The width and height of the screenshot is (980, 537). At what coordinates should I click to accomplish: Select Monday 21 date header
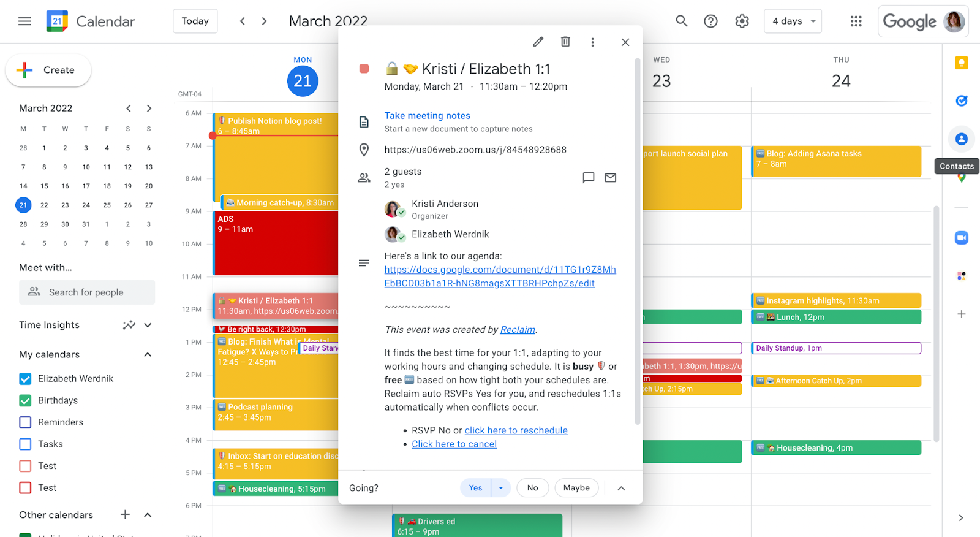(x=303, y=81)
